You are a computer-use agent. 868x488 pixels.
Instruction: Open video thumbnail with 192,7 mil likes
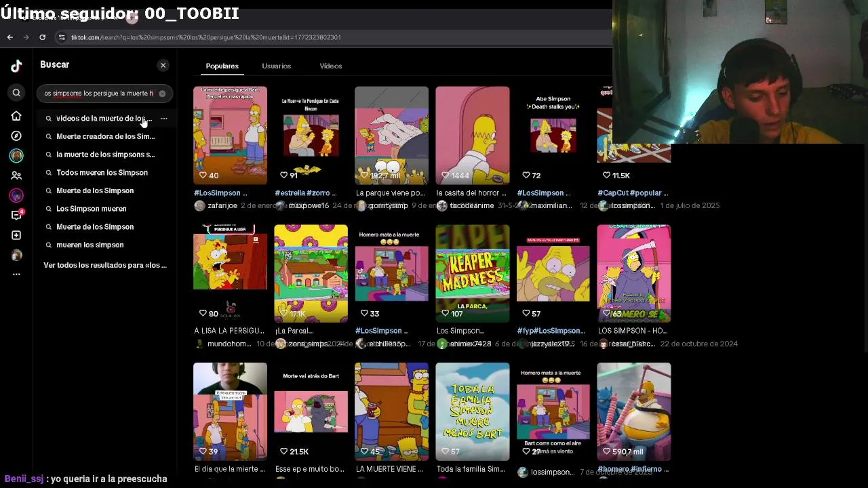pos(391,135)
